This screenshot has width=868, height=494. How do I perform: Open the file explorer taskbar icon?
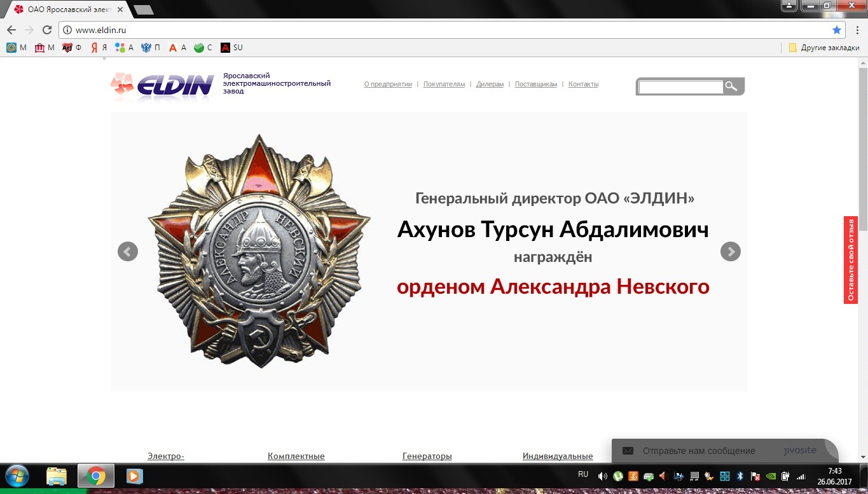click(x=57, y=476)
